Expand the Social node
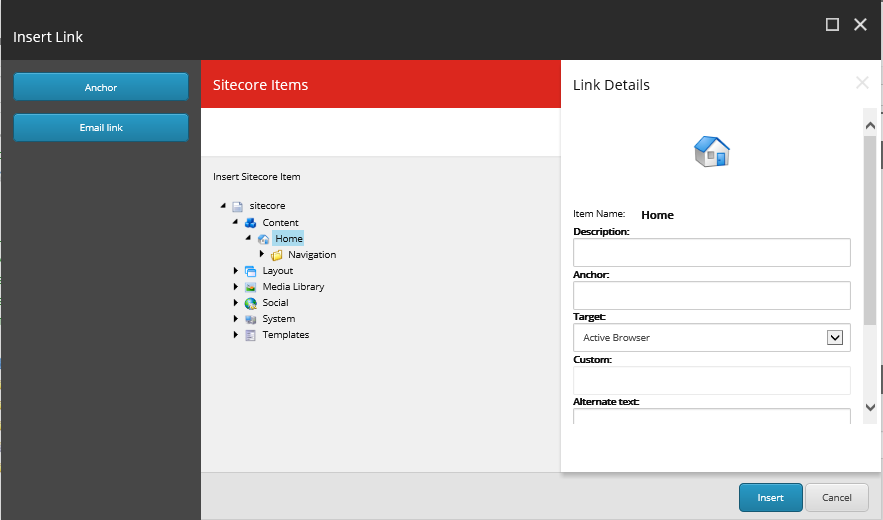883x520 pixels. [235, 303]
